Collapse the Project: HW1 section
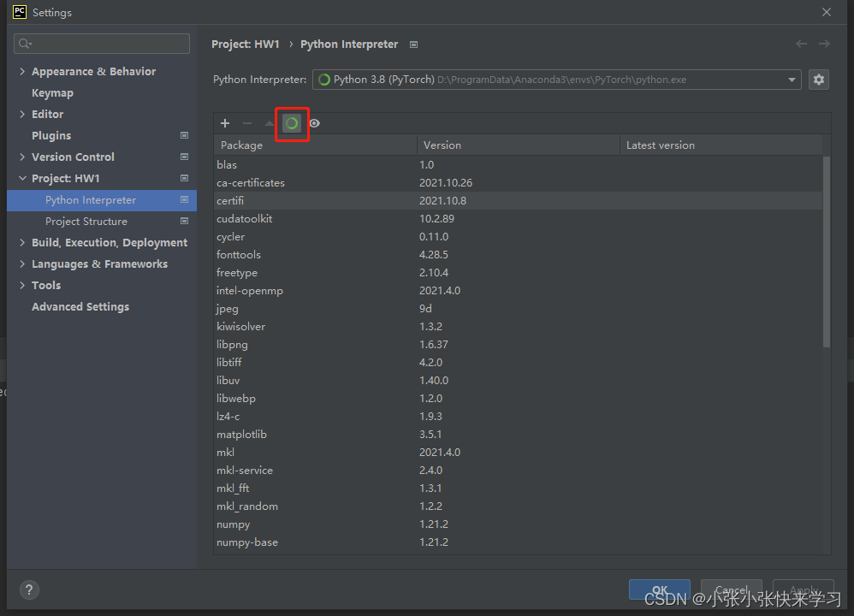 click(22, 178)
